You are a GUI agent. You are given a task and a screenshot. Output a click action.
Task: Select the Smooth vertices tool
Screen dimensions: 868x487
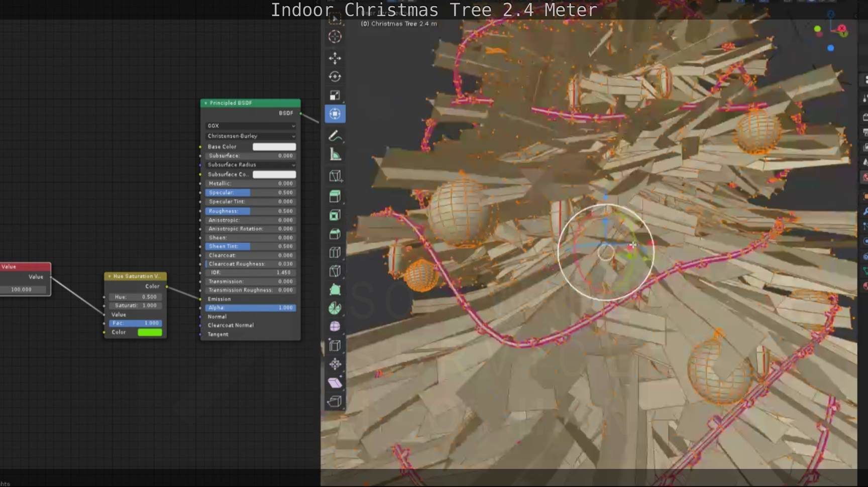click(x=335, y=327)
